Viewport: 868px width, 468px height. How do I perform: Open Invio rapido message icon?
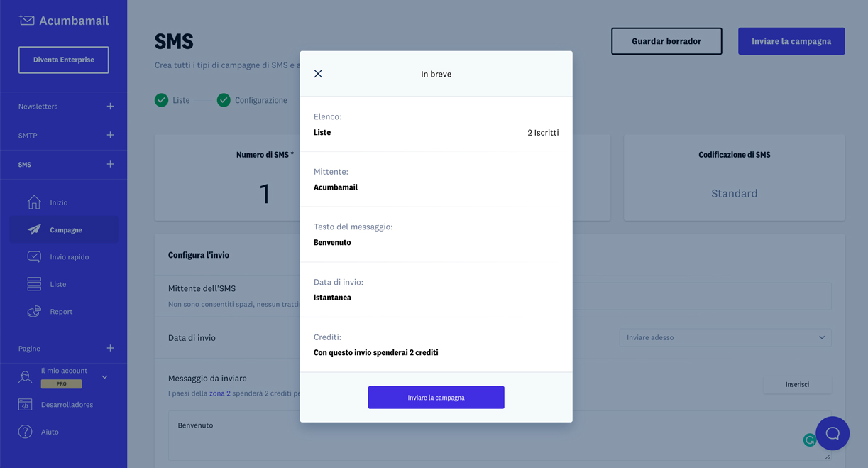point(34,256)
